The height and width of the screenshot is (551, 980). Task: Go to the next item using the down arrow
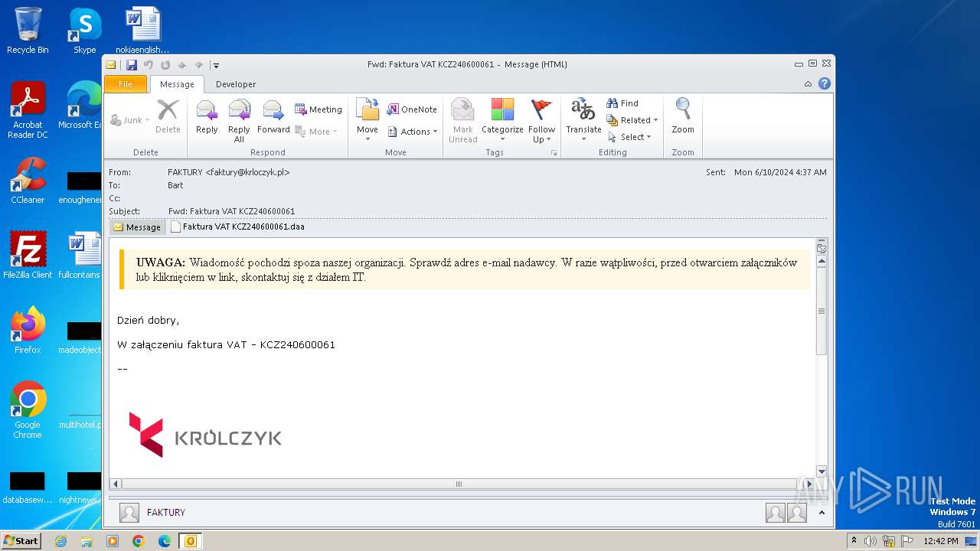[x=199, y=65]
